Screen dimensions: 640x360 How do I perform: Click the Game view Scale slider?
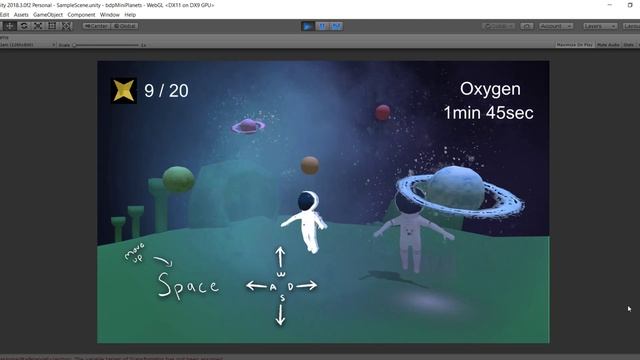click(107, 45)
